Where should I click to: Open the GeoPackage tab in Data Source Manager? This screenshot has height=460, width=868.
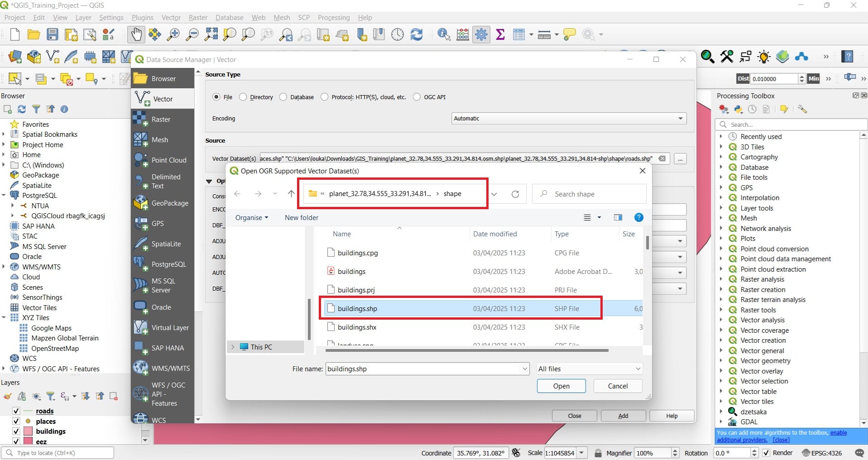[x=163, y=203]
